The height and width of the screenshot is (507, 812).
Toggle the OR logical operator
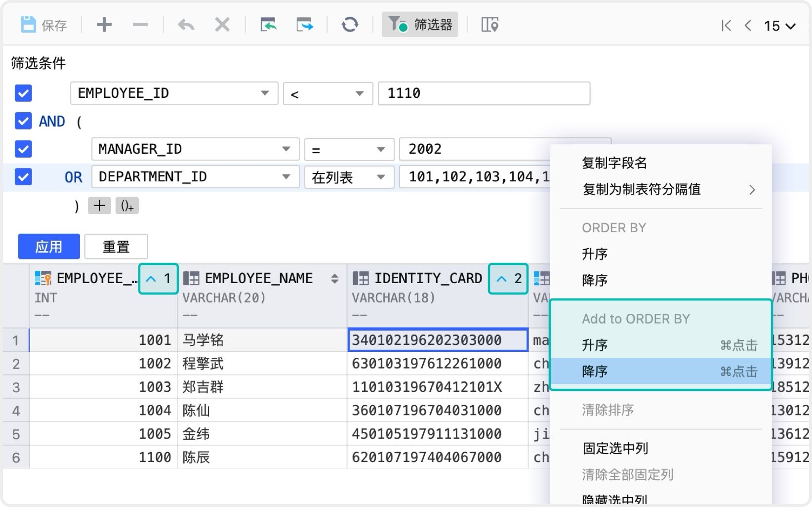74,177
